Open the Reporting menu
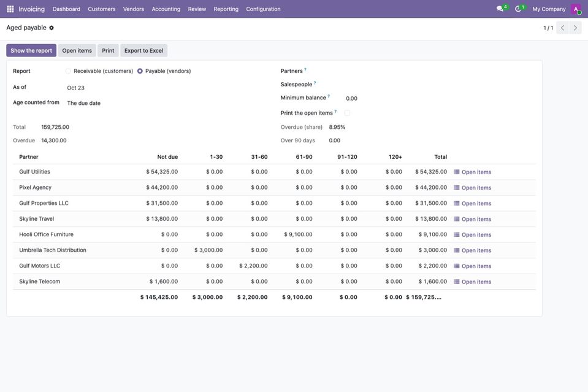Screen dimensions: 588x392 click(226, 9)
